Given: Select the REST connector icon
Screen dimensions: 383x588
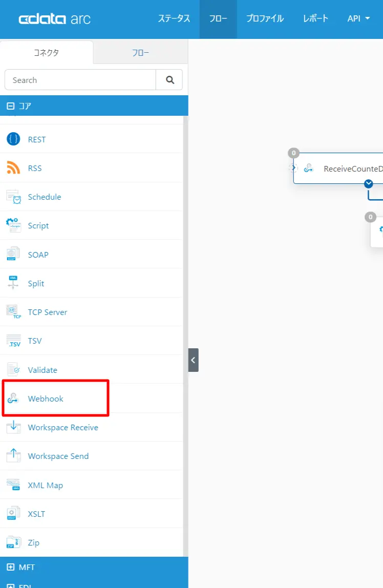Looking at the screenshot, I should [13, 139].
